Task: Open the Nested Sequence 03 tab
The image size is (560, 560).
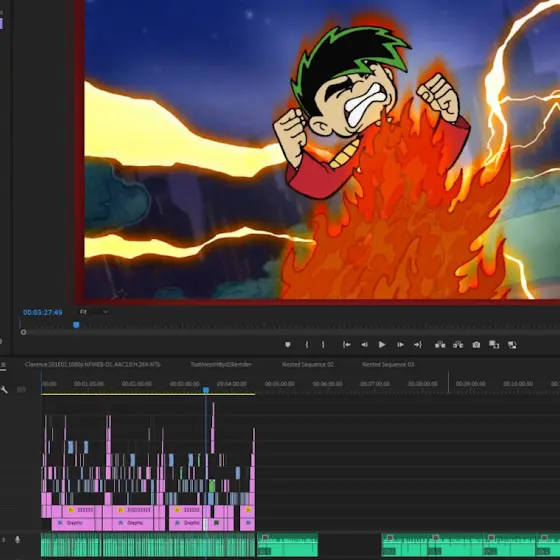Action: [388, 364]
